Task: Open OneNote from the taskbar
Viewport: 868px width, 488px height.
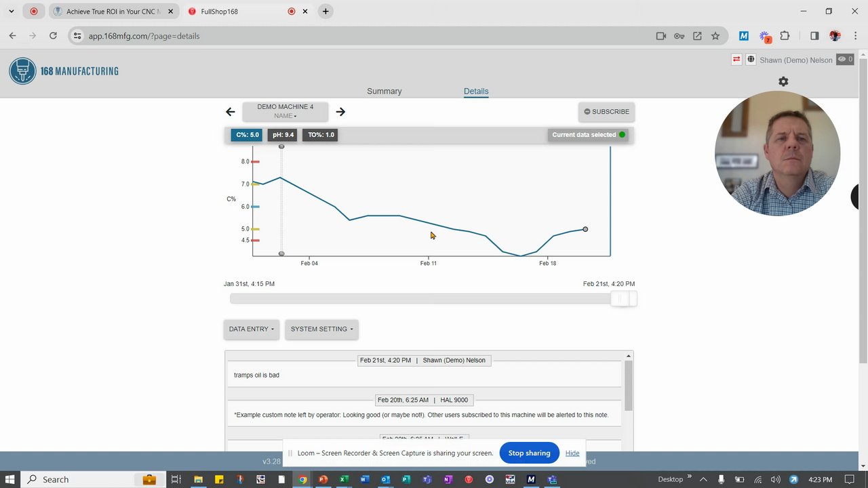Action: pyautogui.click(x=448, y=479)
